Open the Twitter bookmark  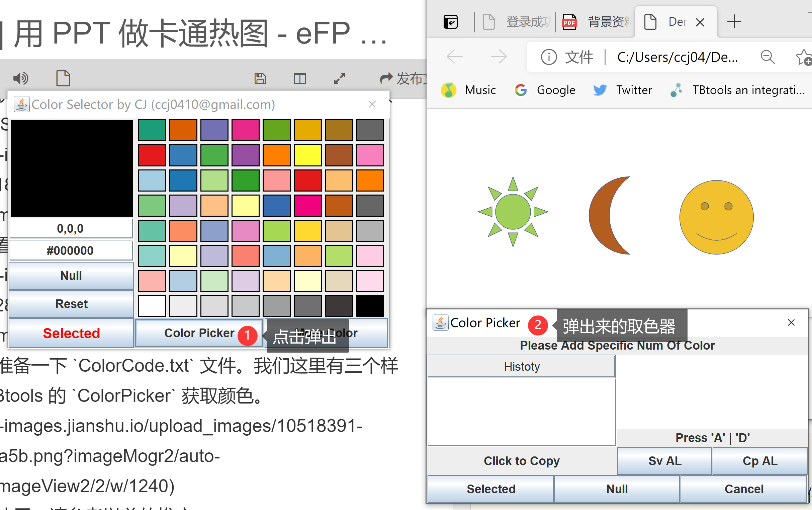click(x=623, y=90)
